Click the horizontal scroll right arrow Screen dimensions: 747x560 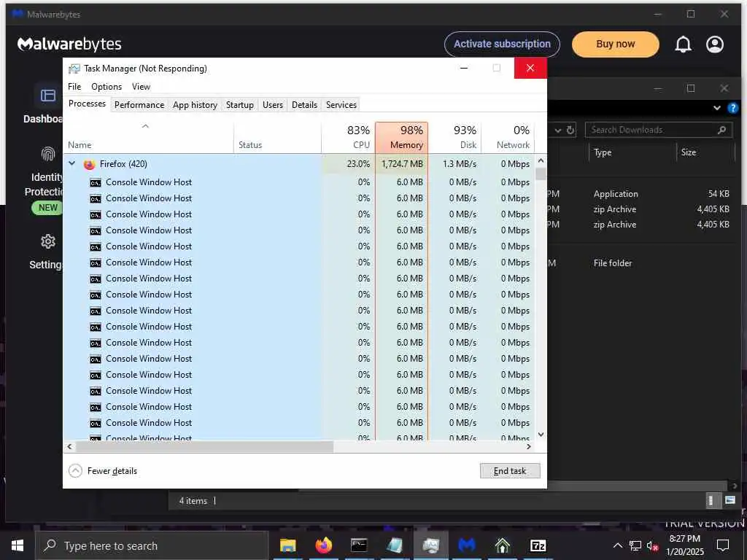click(x=528, y=447)
